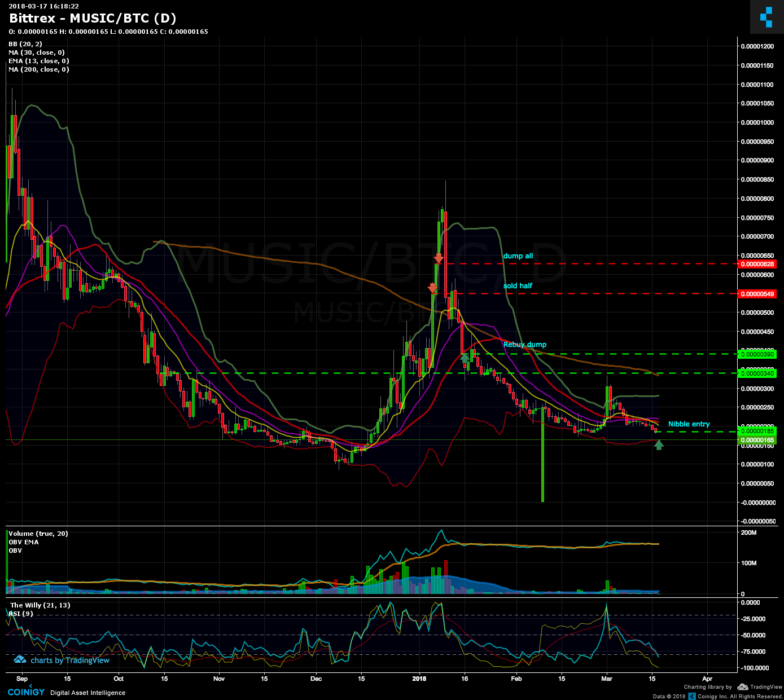The image size is (784, 700).
Task: Click the '100M' volume axis value
Action: 748,563
